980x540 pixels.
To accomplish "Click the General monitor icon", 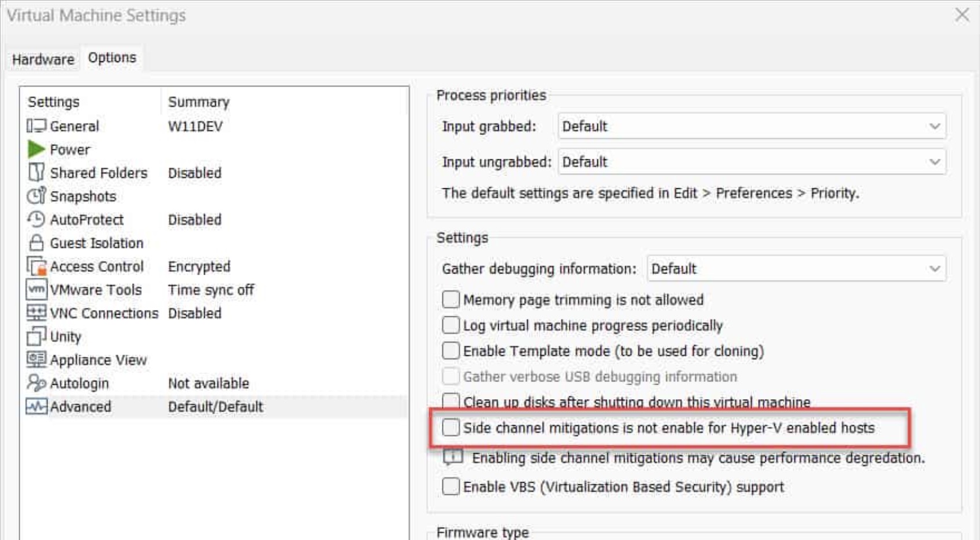I will pyautogui.click(x=36, y=126).
